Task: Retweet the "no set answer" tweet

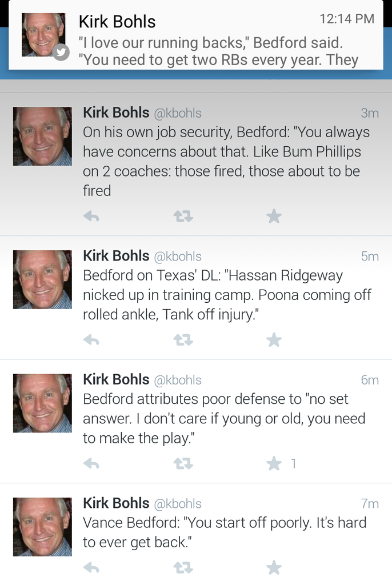Action: coord(183,463)
